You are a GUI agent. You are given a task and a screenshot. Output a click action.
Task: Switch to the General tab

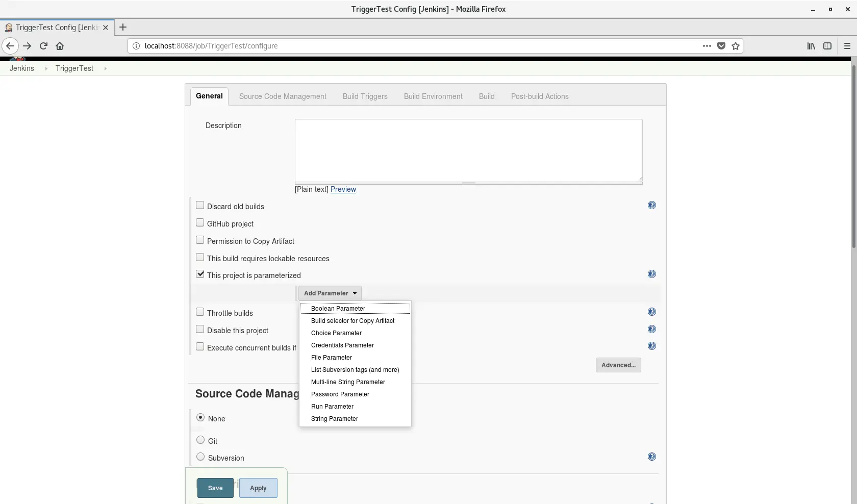point(209,96)
